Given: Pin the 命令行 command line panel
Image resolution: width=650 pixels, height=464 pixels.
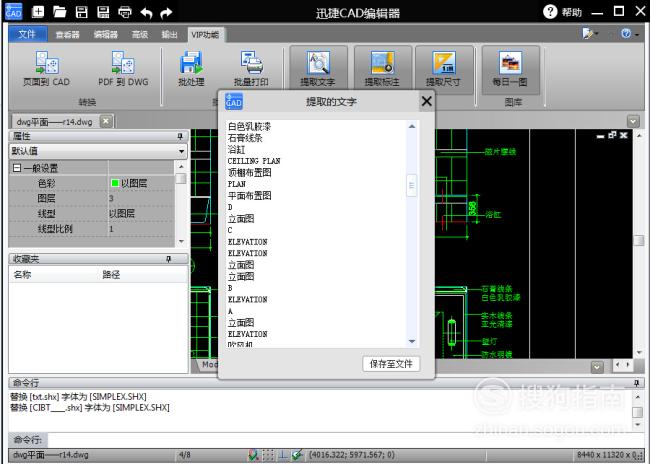Looking at the screenshot, I should coord(637,383).
